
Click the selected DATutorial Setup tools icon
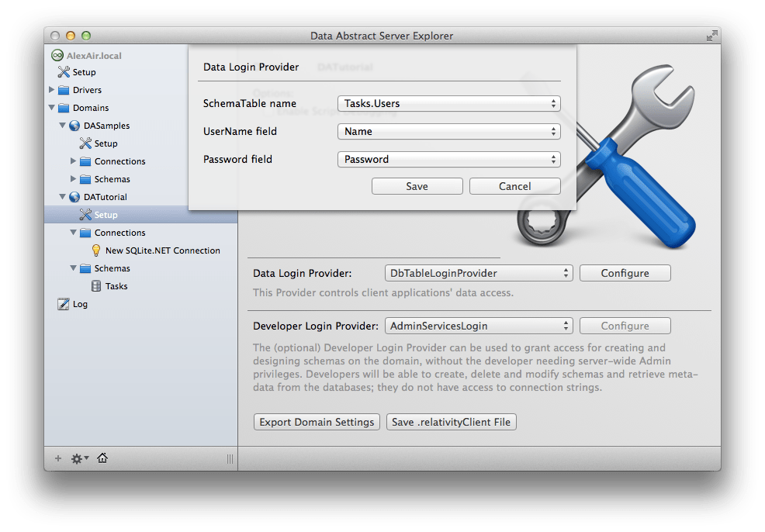[85, 215]
